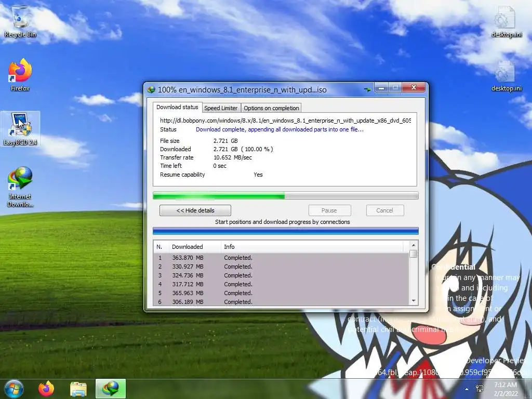This screenshot has width=532, height=399.
Task: Minimize the IDM download window
Action: pos(381,88)
